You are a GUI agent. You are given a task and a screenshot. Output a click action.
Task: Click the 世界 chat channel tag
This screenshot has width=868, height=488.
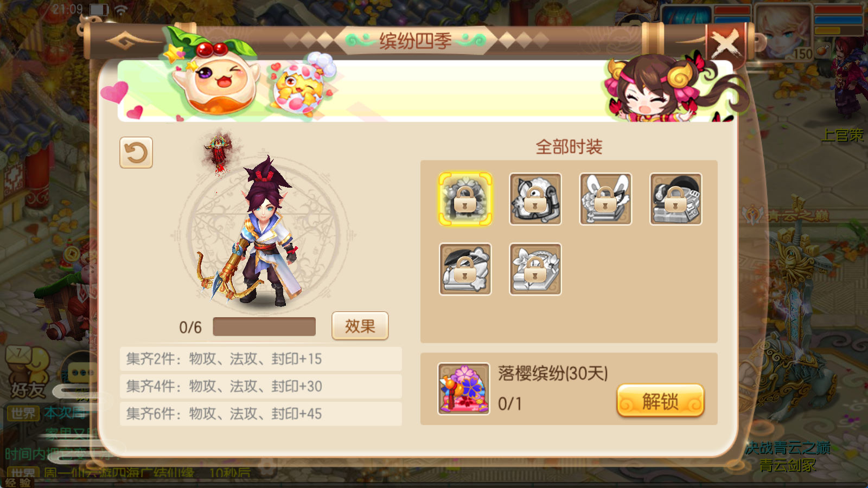pos(23,414)
